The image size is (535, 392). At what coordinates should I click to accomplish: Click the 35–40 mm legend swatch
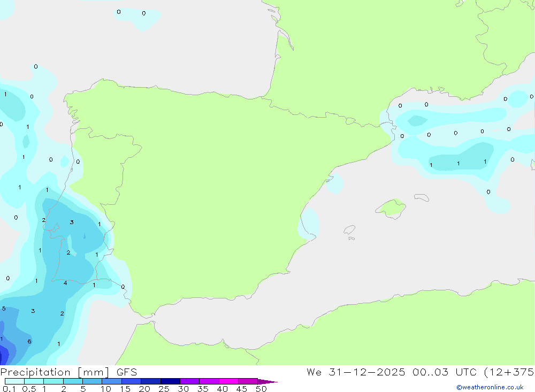209,381
